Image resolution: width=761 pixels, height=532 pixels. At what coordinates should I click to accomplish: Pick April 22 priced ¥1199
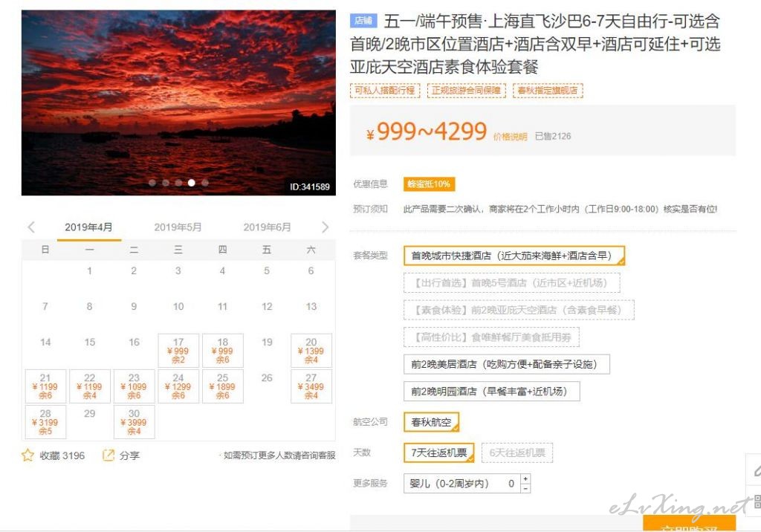coord(90,386)
